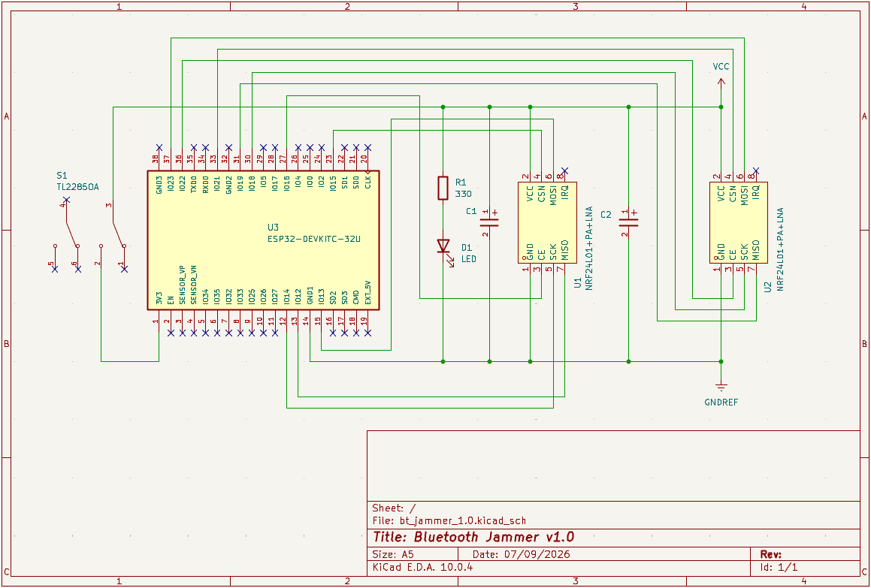Click the no-connect marker on S1 pin 4
Image resolution: width=871 pixels, height=588 pixels.
pyautogui.click(x=67, y=199)
